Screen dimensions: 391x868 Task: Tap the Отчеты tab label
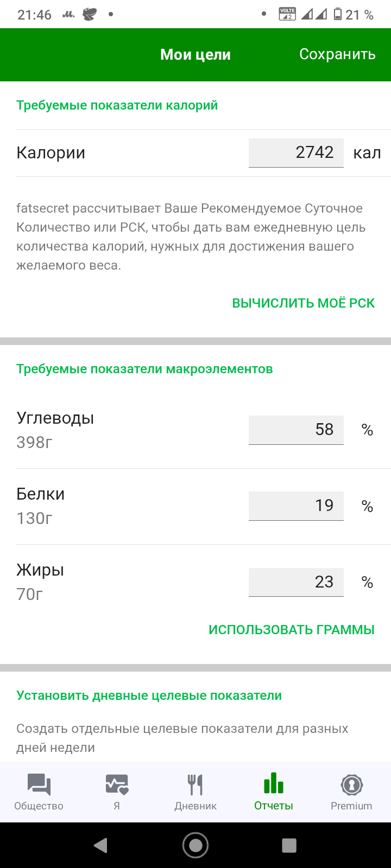click(x=274, y=806)
